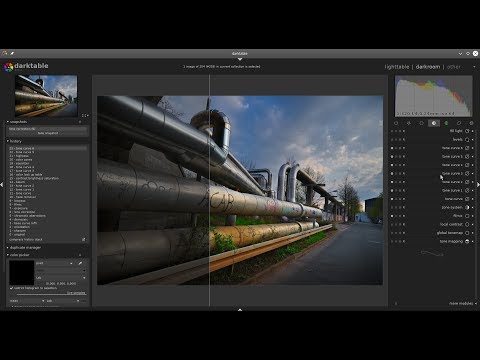Expand the local contrast module header

451,224
